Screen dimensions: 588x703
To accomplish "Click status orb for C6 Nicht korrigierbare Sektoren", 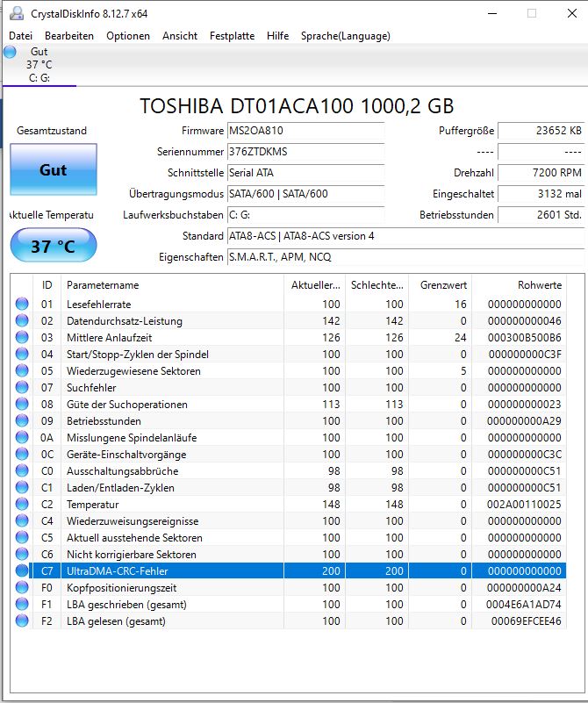I will (x=22, y=554).
